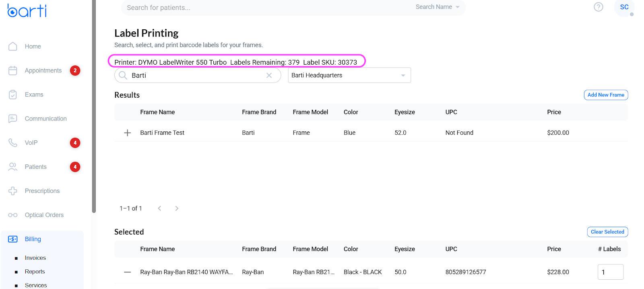Select the VoIP phone icon

click(13, 143)
